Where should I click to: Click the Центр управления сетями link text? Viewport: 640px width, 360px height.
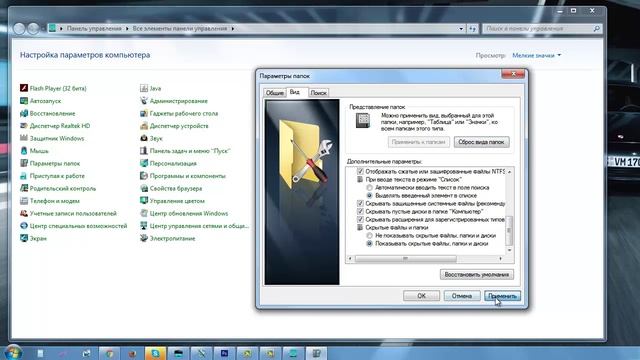199,226
